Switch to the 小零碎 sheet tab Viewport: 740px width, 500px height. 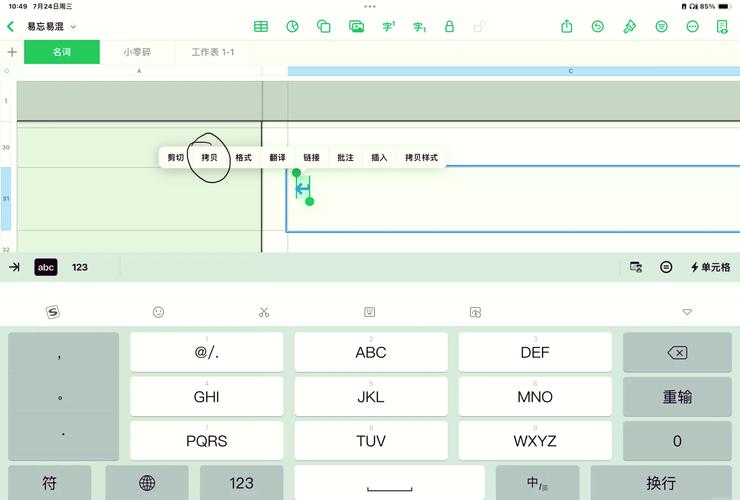pos(138,52)
